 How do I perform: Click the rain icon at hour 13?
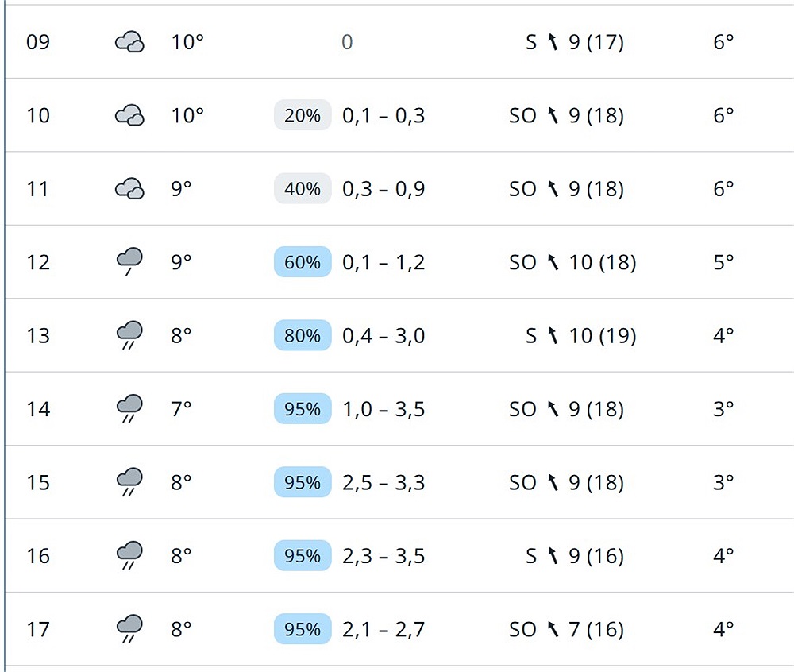tap(129, 335)
